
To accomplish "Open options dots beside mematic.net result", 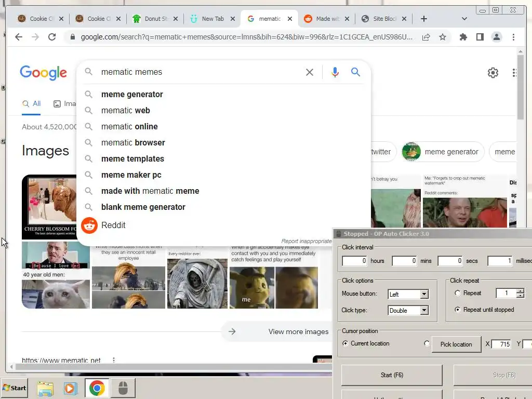I will pos(114,360).
